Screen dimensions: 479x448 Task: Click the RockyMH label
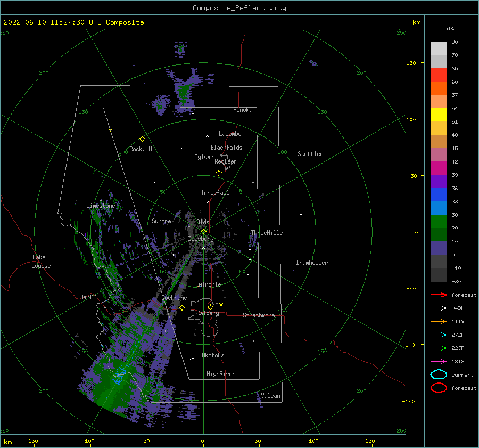pos(141,149)
